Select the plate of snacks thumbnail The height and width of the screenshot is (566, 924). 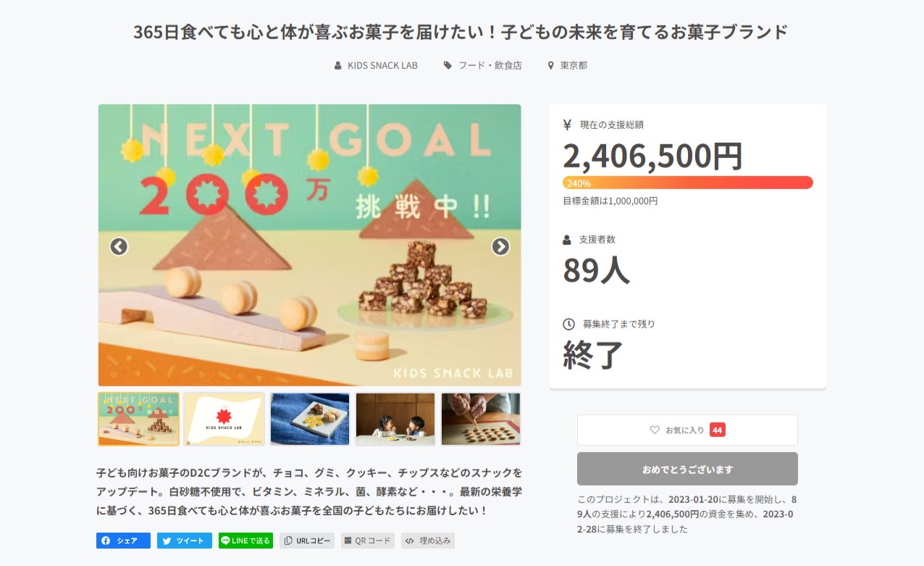tap(310, 419)
